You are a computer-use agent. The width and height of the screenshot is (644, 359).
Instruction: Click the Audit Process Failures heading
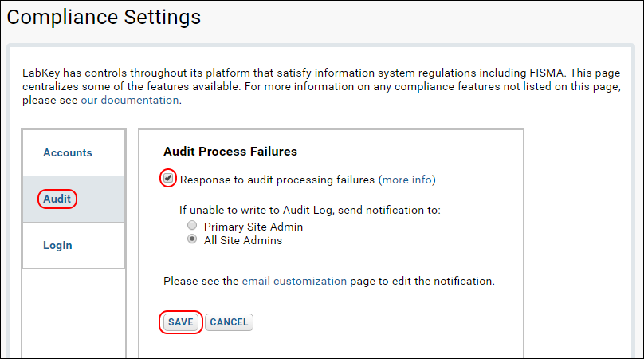(x=230, y=152)
